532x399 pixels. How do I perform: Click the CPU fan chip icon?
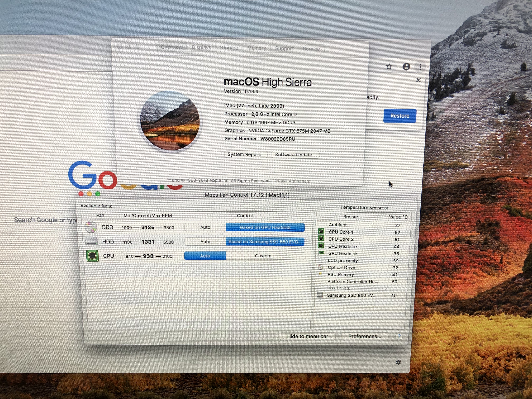92,256
